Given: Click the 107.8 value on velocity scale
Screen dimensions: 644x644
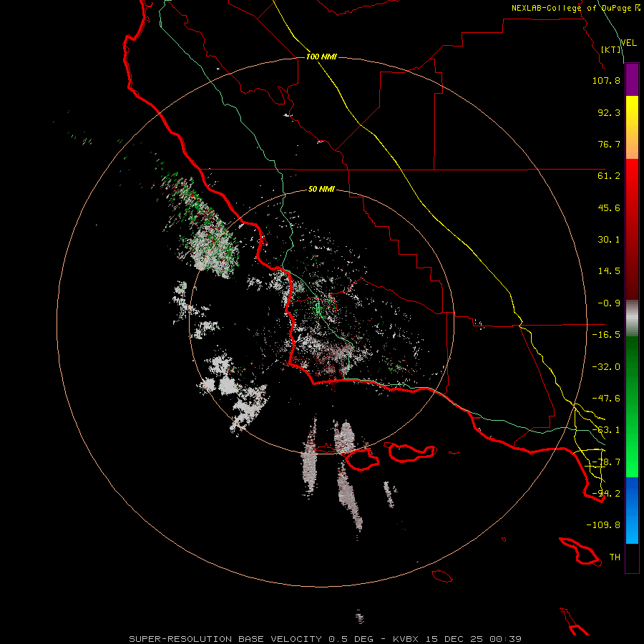Looking at the screenshot, I should click(606, 80).
